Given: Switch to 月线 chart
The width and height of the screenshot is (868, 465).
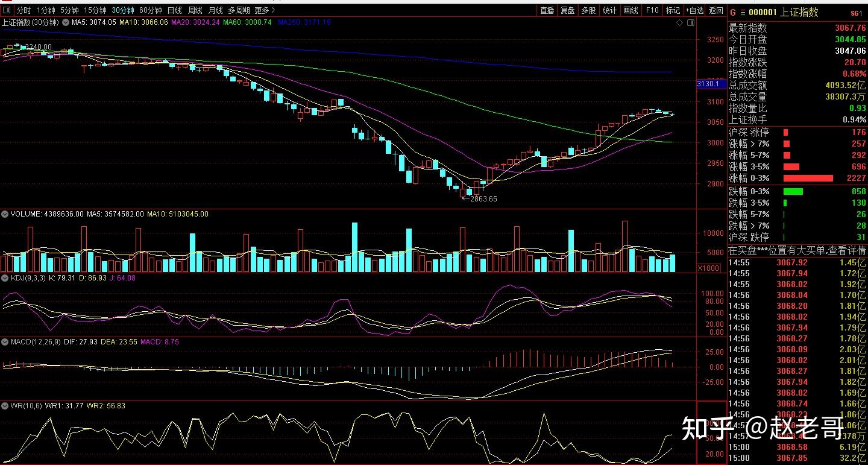Looking at the screenshot, I should pyautogui.click(x=215, y=10).
